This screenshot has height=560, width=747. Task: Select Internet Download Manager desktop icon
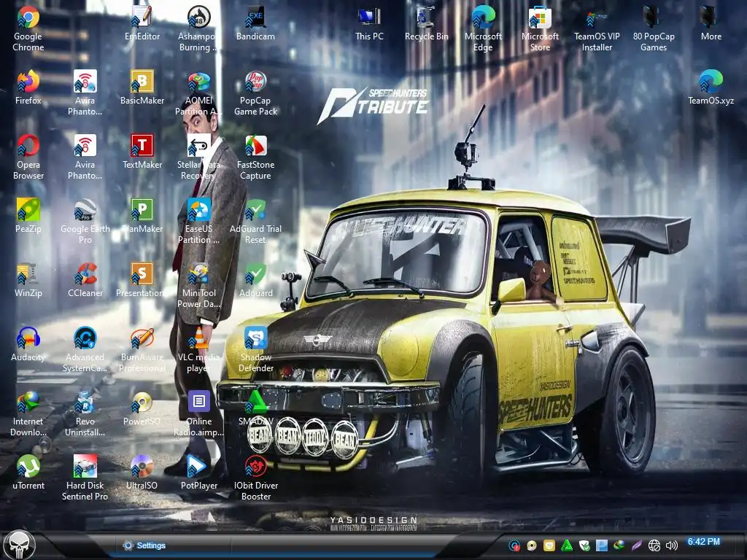coord(28,413)
